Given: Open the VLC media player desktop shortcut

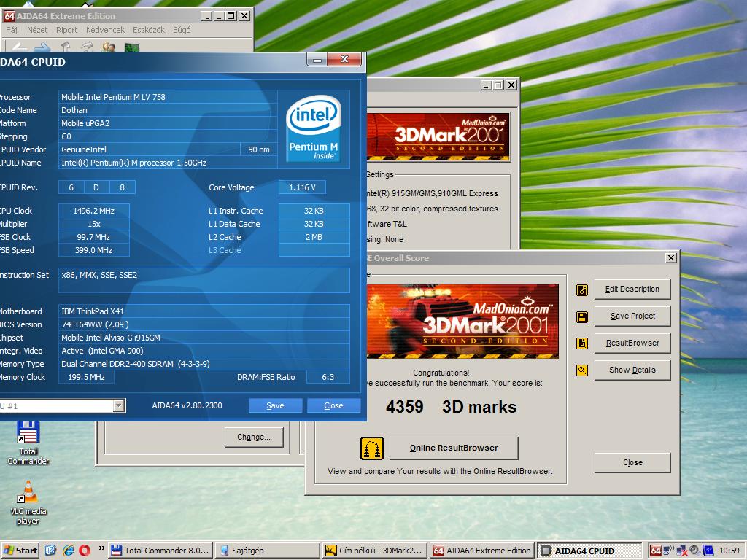Looking at the screenshot, I should (28, 503).
